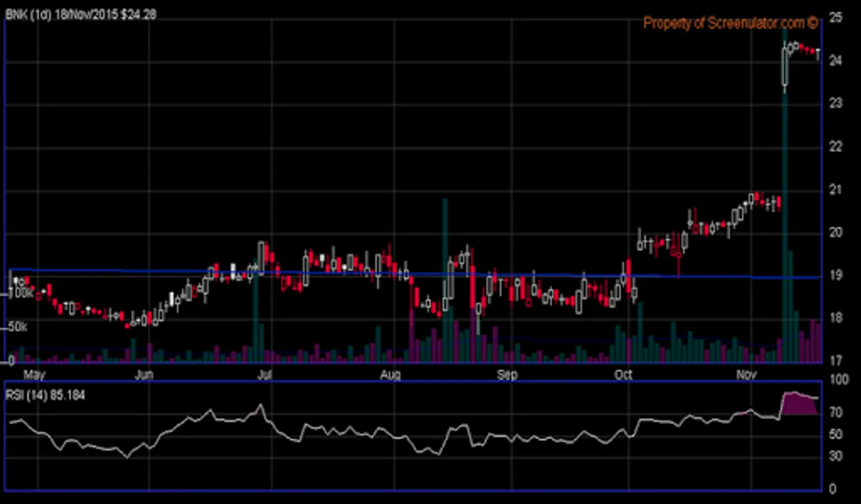
Task: Click the 17 price axis label
Action: [836, 361]
